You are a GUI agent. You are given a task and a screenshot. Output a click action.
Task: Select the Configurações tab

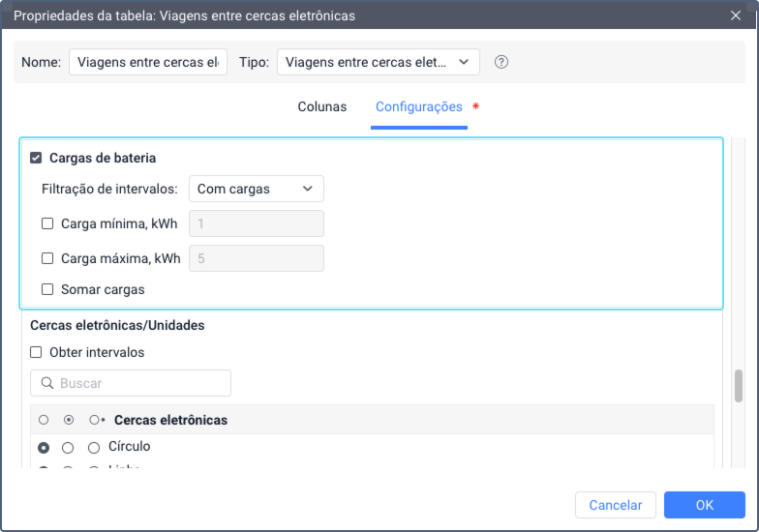[418, 106]
